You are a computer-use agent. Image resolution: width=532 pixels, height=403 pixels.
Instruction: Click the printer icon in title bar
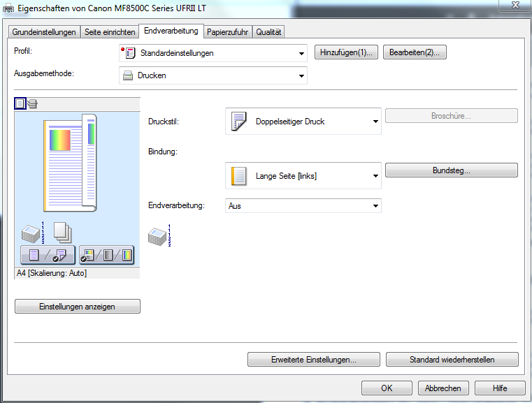(8, 8)
